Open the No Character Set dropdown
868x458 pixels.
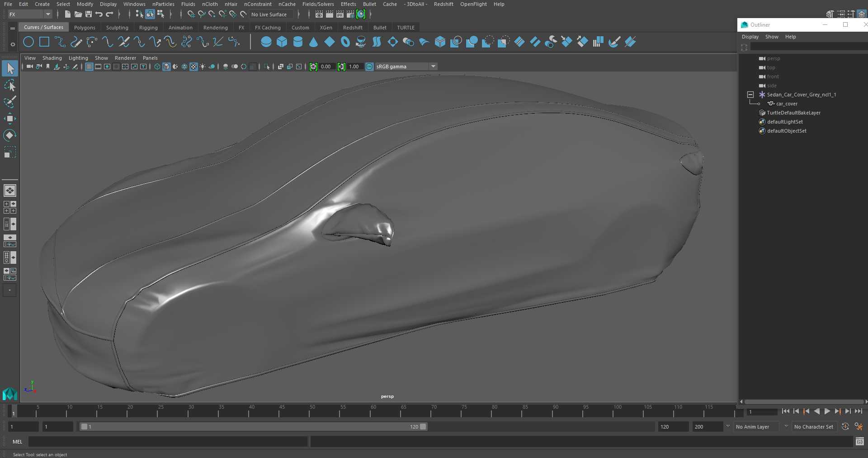pyautogui.click(x=813, y=427)
